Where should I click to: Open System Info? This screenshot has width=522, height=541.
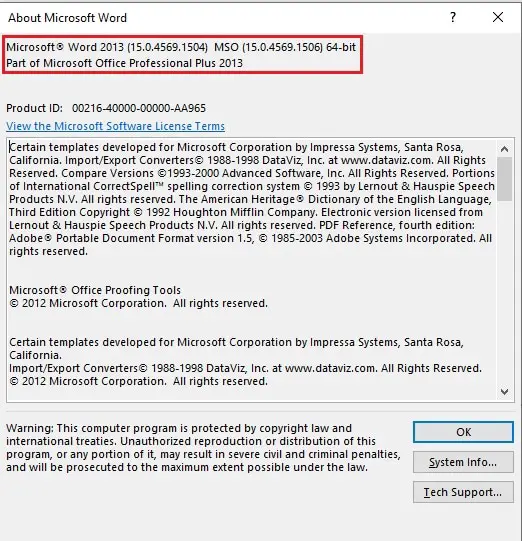coord(463,462)
